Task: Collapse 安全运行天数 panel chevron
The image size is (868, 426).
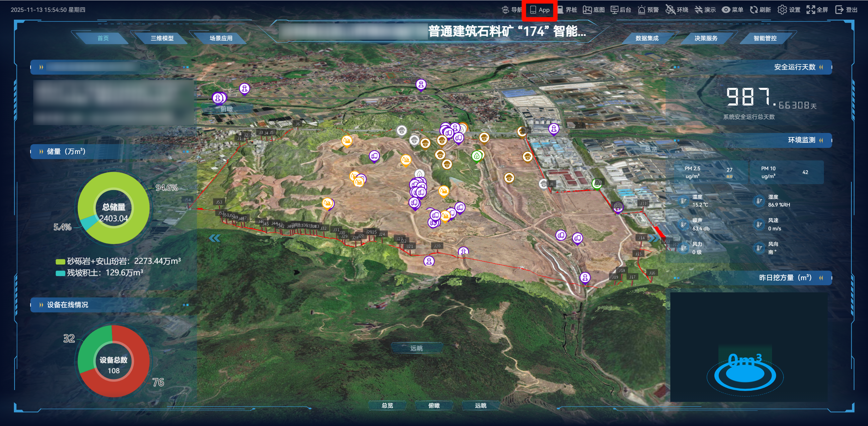Action: coord(821,67)
